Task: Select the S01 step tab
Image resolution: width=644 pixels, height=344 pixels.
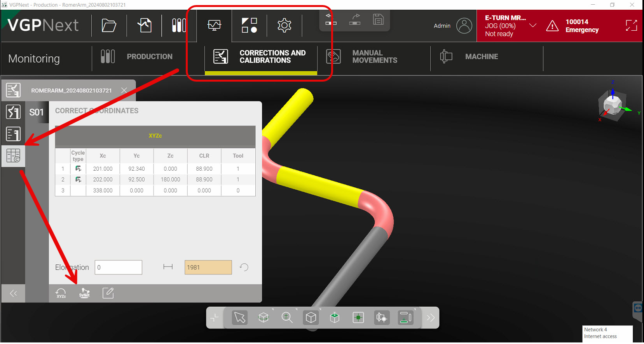Action: point(37,112)
